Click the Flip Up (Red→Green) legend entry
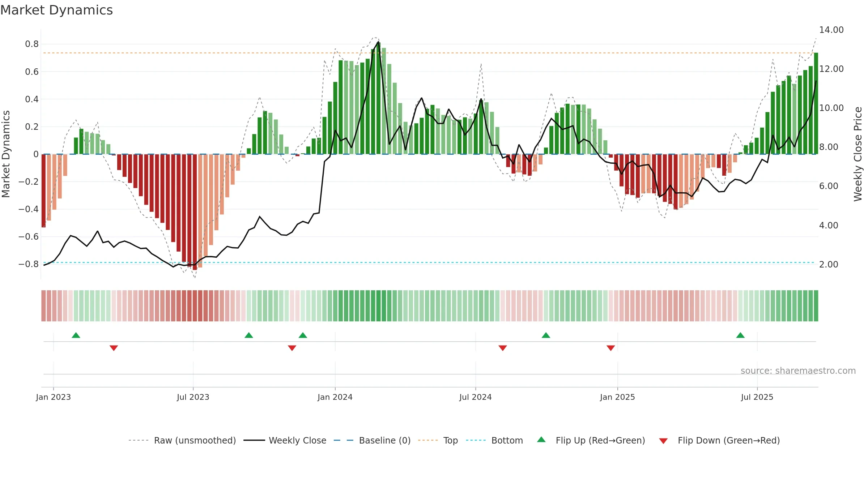 [591, 440]
